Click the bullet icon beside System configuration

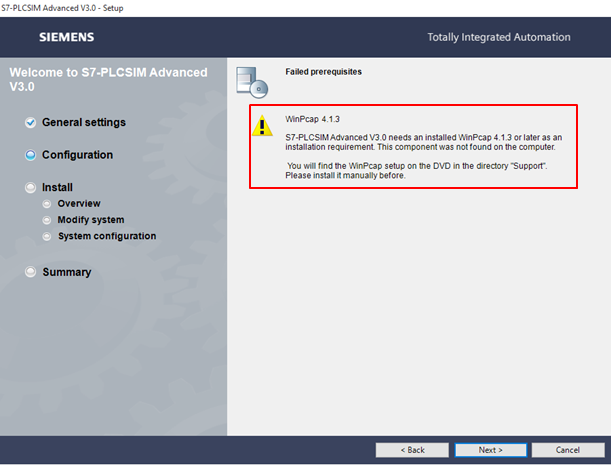[x=47, y=236]
